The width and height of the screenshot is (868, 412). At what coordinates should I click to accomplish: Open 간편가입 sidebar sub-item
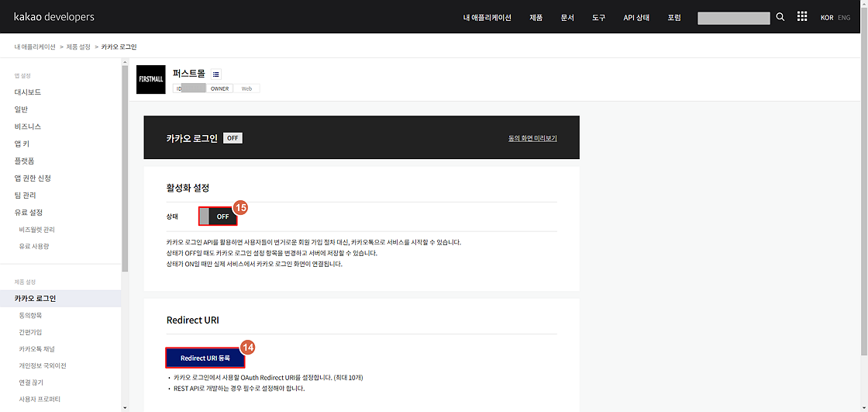tap(30, 332)
